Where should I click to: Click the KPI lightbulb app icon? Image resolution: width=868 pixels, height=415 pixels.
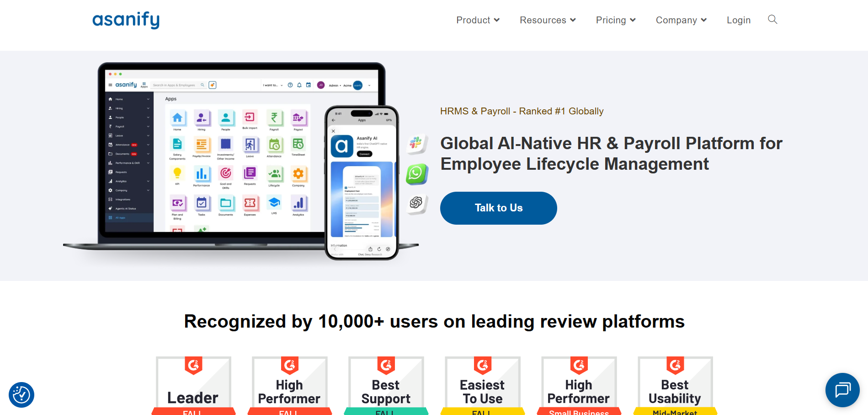coord(177,173)
